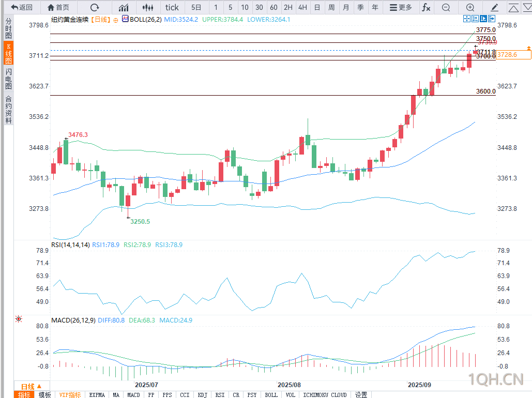This screenshot has height=398, width=532.
Task: Zoom out the chart with minus magnifier
Action: [446, 7]
